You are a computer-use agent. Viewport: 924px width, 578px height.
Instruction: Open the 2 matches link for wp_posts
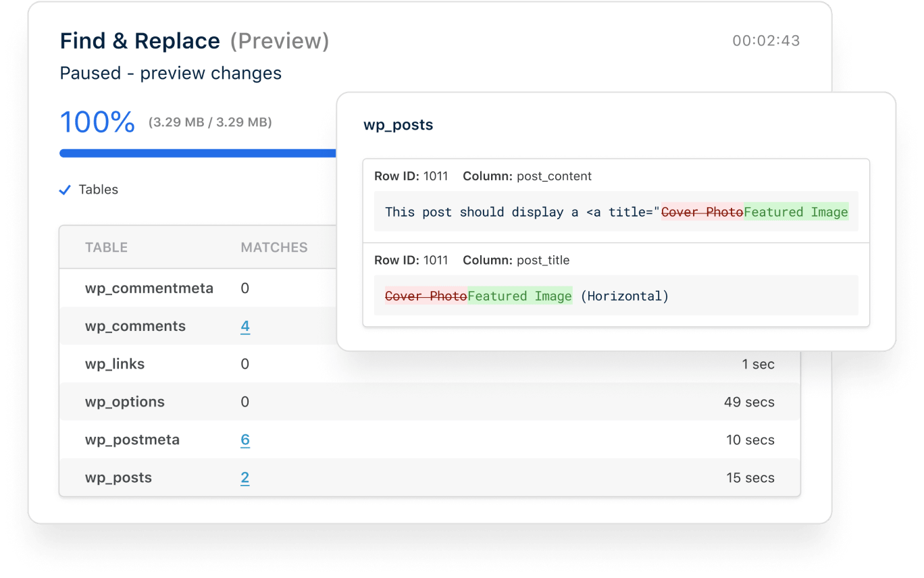245,477
